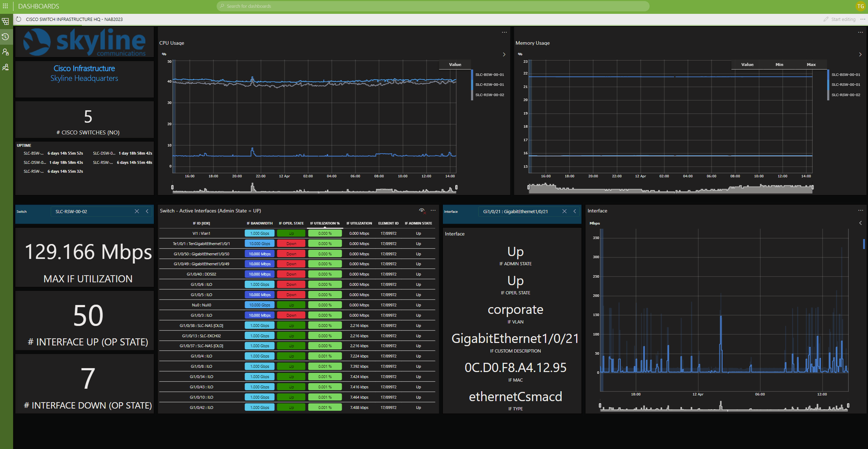This screenshot has height=449, width=868.
Task: Refresh the Cisco Switch Infrastructure dashboard
Action: pos(19,19)
